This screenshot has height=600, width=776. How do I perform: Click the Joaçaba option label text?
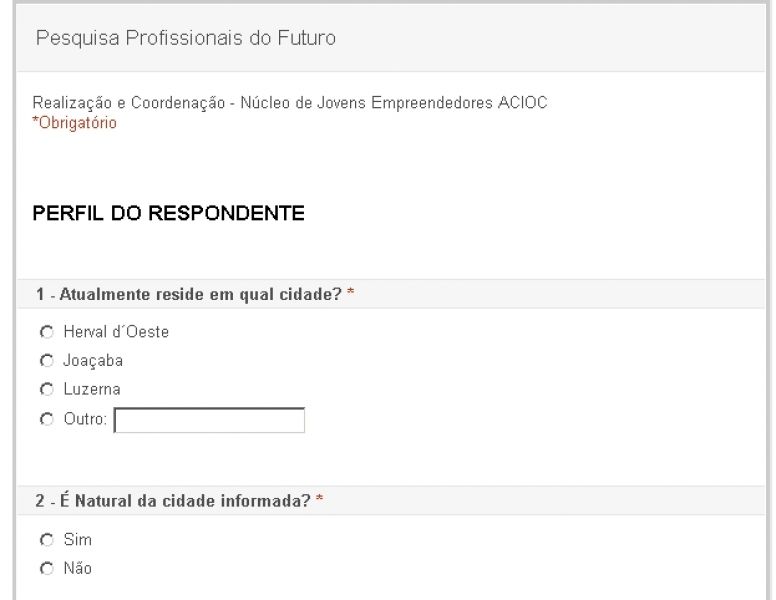[x=93, y=360]
